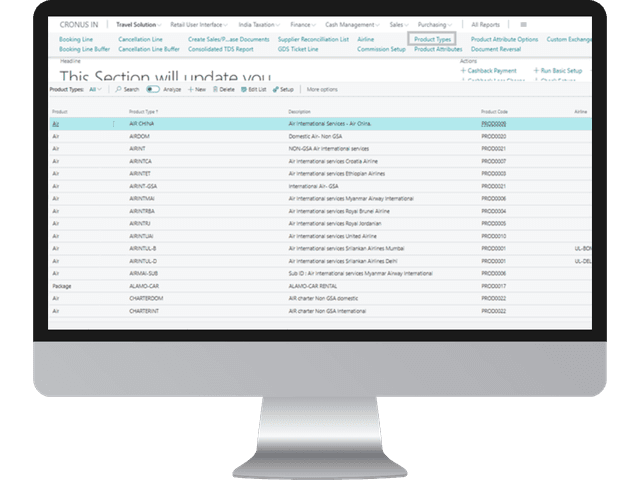Show row options for AIR CHINA
This screenshot has height=480, width=640.
tap(113, 124)
